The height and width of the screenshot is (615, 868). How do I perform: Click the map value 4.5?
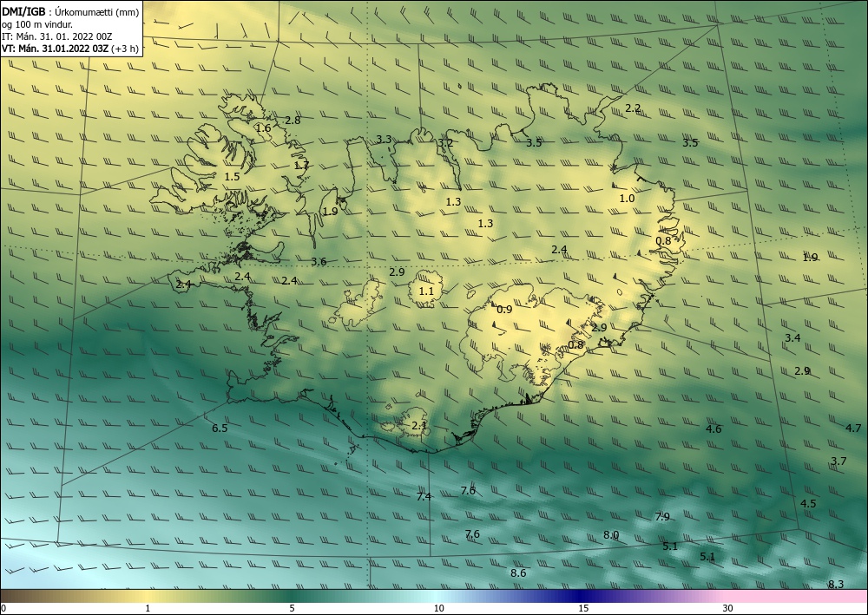click(x=808, y=503)
